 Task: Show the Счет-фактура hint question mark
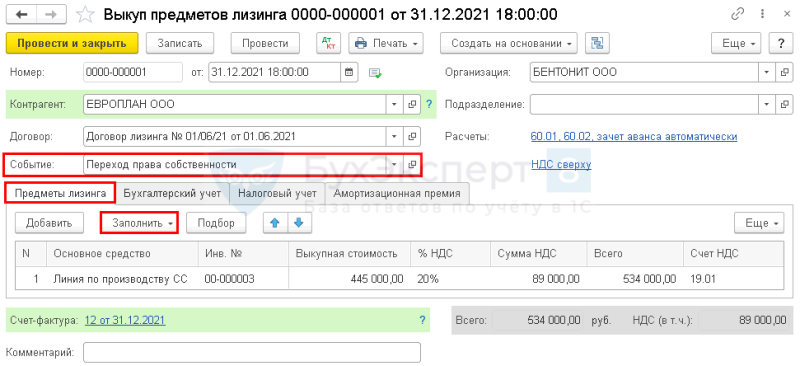tap(422, 321)
